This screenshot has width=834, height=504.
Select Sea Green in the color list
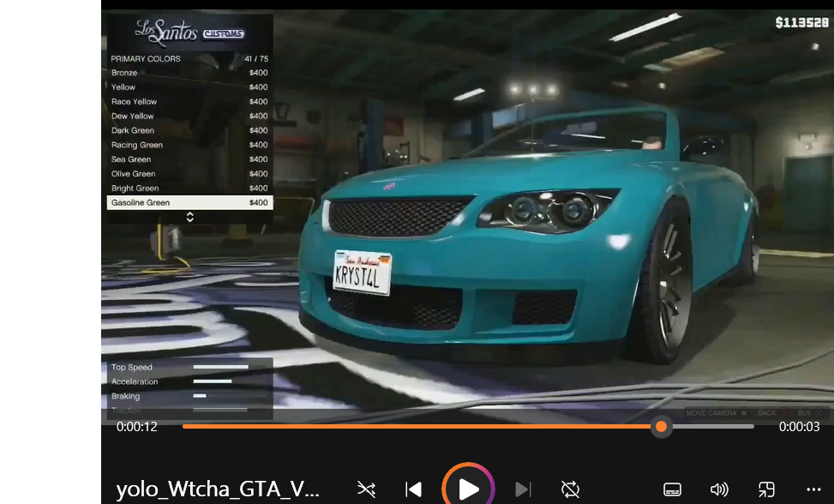click(190, 159)
